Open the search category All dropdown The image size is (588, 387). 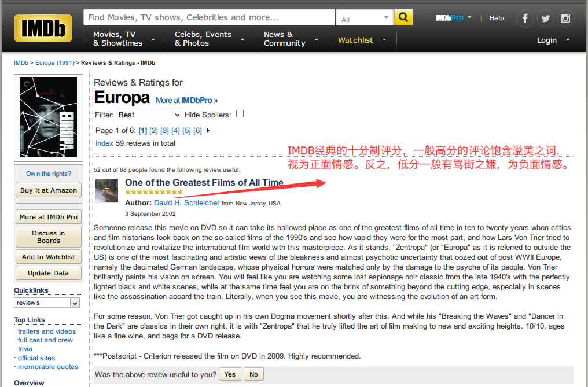365,17
